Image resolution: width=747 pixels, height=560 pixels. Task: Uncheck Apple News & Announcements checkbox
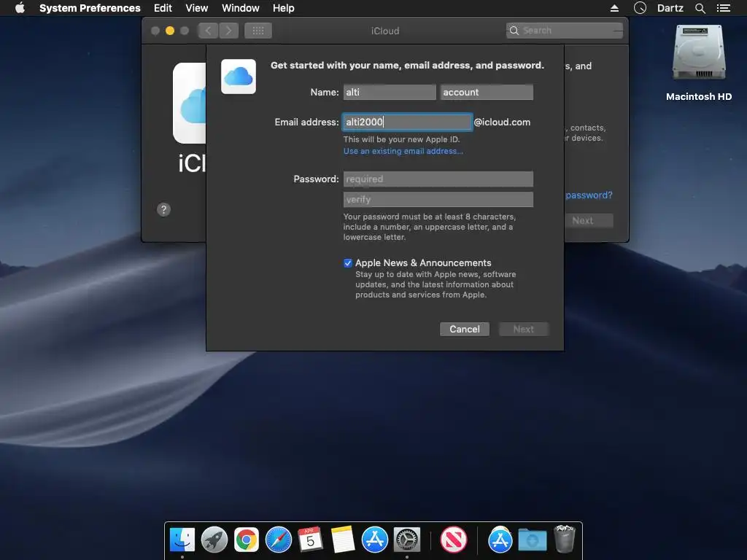pos(348,262)
